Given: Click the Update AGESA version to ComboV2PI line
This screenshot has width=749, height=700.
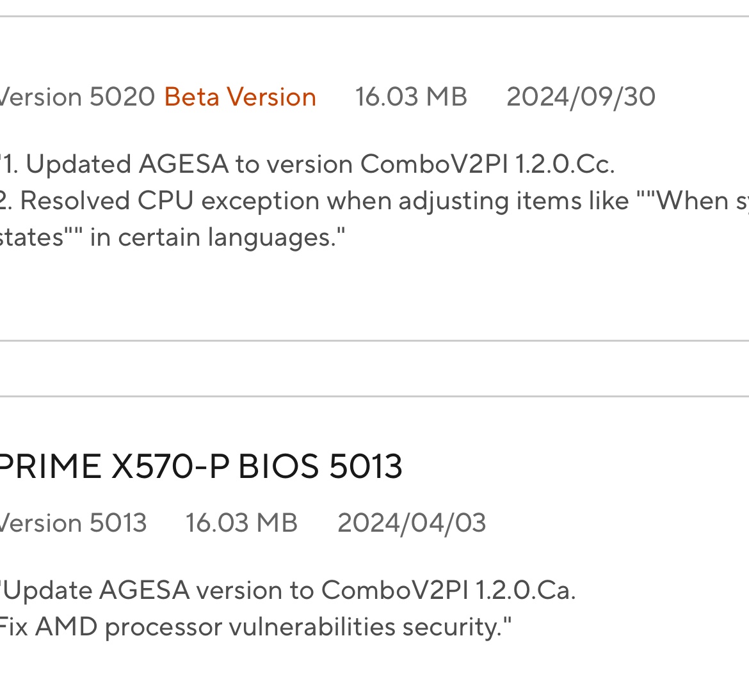Looking at the screenshot, I should click(x=288, y=590).
